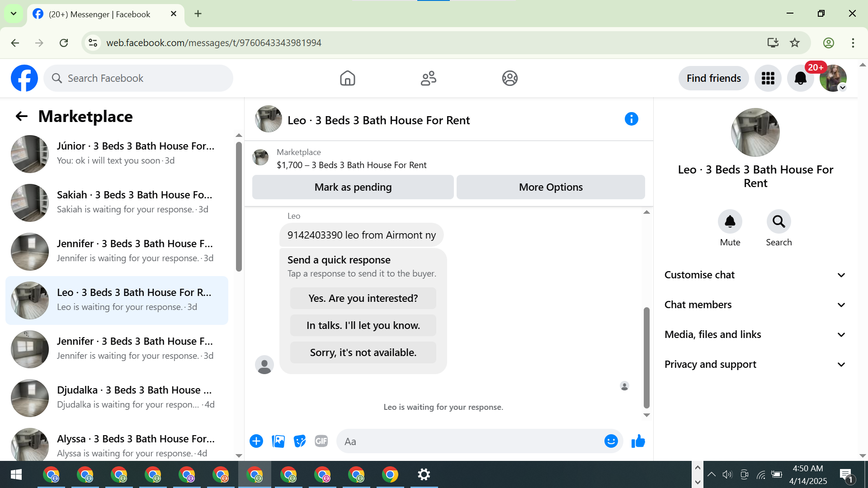Open the emoji picker

tap(611, 441)
